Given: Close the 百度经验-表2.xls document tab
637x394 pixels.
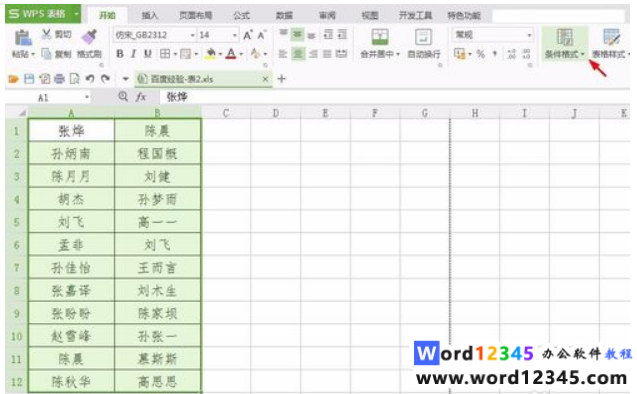Looking at the screenshot, I should (x=265, y=79).
